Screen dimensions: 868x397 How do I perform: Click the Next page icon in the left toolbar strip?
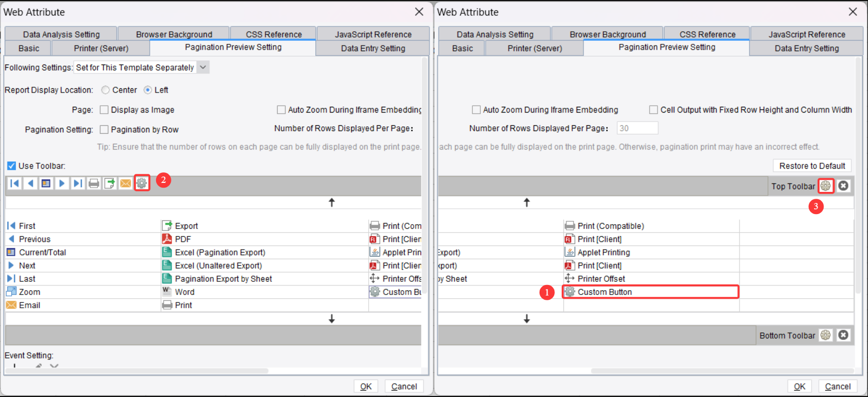click(x=62, y=183)
